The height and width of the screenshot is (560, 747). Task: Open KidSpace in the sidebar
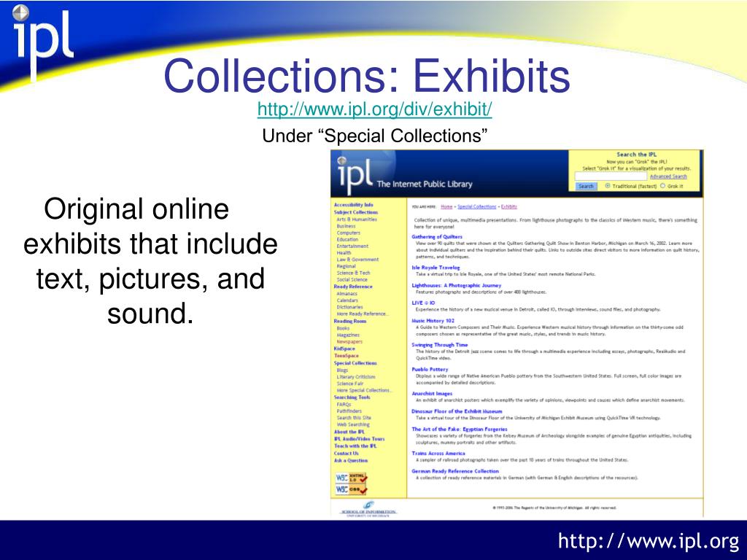coord(344,349)
